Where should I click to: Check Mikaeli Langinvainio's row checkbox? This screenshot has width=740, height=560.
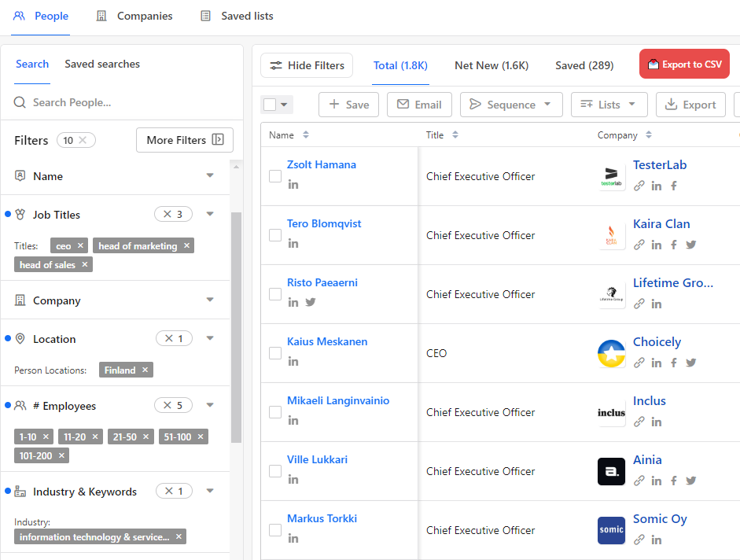coord(275,412)
